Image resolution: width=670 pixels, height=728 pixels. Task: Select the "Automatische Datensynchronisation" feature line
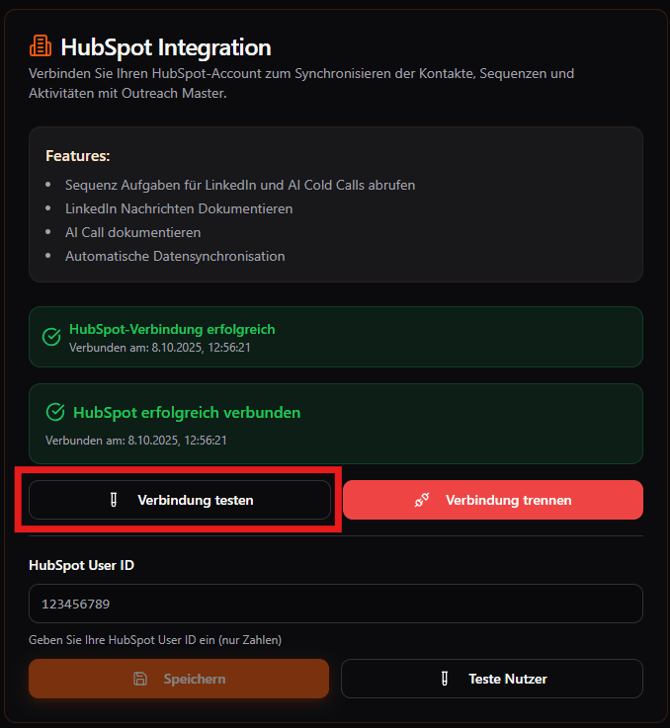(x=175, y=256)
